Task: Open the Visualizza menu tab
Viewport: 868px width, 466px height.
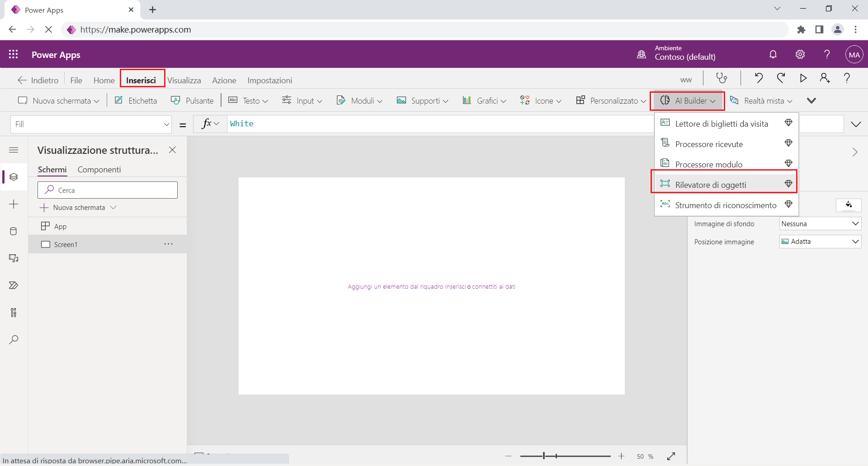Action: [x=184, y=80]
